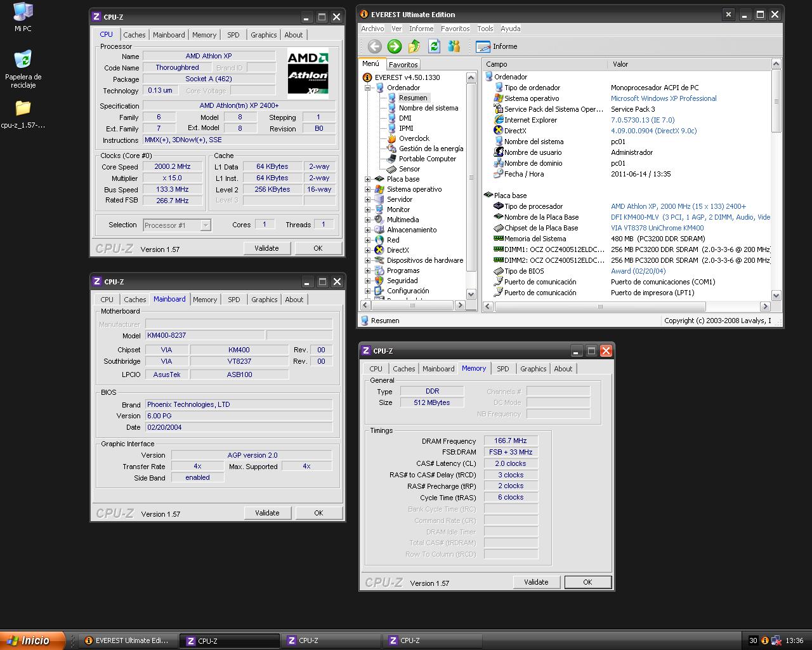Click the DFI KM400-MLV motherboard link

[691, 217]
